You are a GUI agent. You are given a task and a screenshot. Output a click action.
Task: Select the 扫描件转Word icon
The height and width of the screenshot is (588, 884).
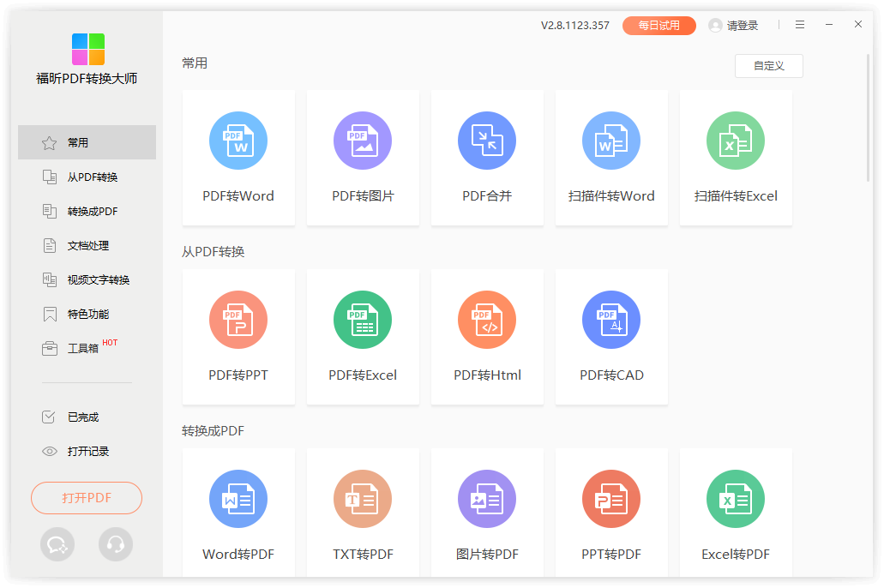[611, 141]
